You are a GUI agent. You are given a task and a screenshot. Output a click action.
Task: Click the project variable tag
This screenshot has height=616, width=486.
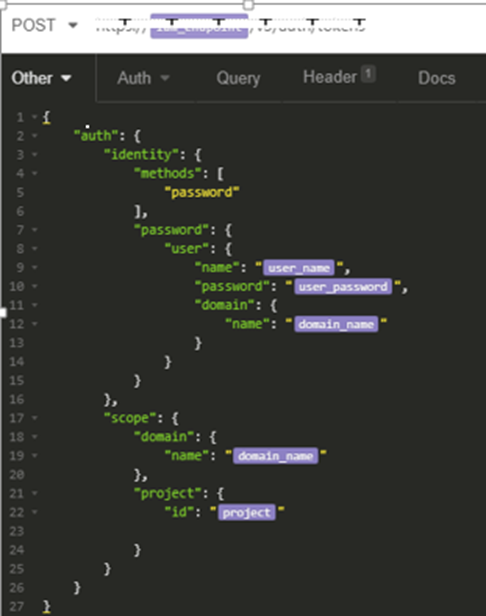pos(246,513)
